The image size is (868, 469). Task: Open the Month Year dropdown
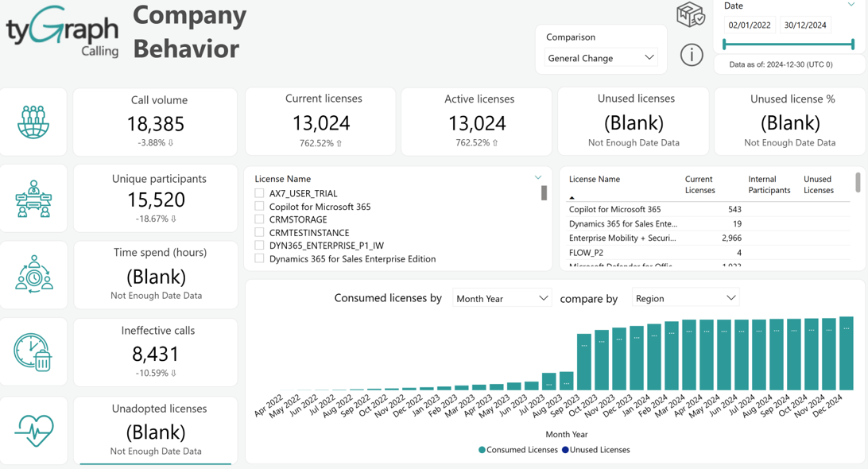502,298
